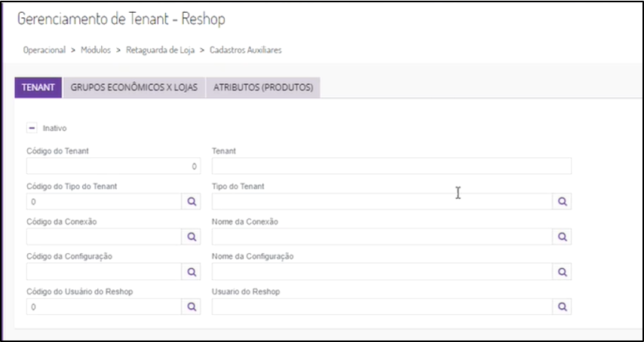Open Retaguarda de Loja breadcrumb
The width and height of the screenshot is (644, 342).
tap(159, 50)
